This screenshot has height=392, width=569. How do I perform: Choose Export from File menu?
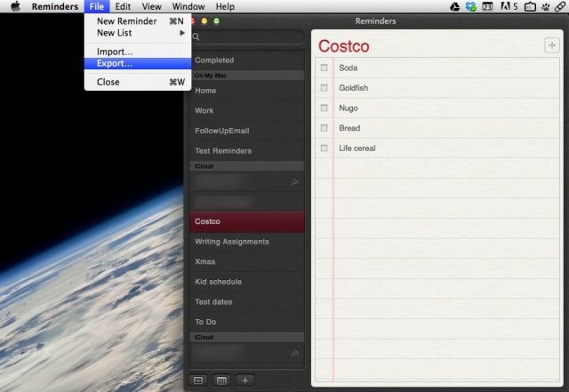tap(115, 64)
